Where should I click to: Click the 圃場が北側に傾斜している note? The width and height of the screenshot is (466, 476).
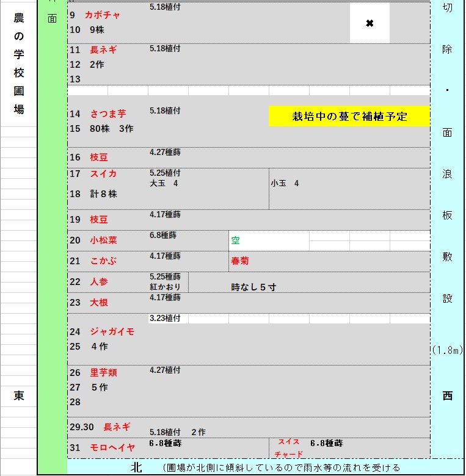click(282, 467)
